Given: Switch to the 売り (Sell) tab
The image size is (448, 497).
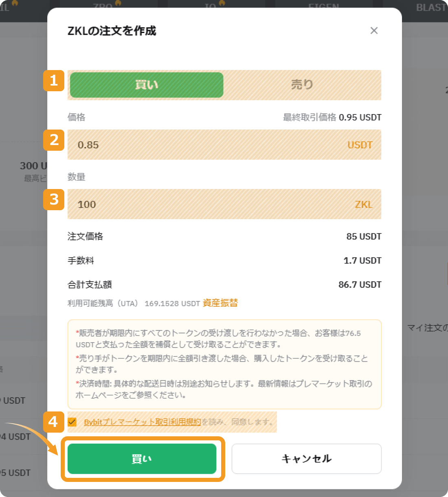Looking at the screenshot, I should 302,85.
